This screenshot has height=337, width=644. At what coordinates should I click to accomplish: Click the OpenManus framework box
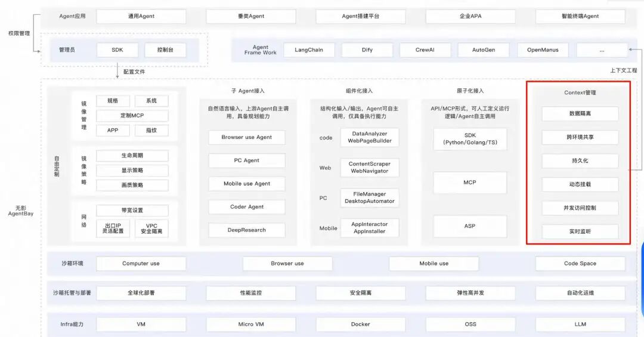click(543, 50)
